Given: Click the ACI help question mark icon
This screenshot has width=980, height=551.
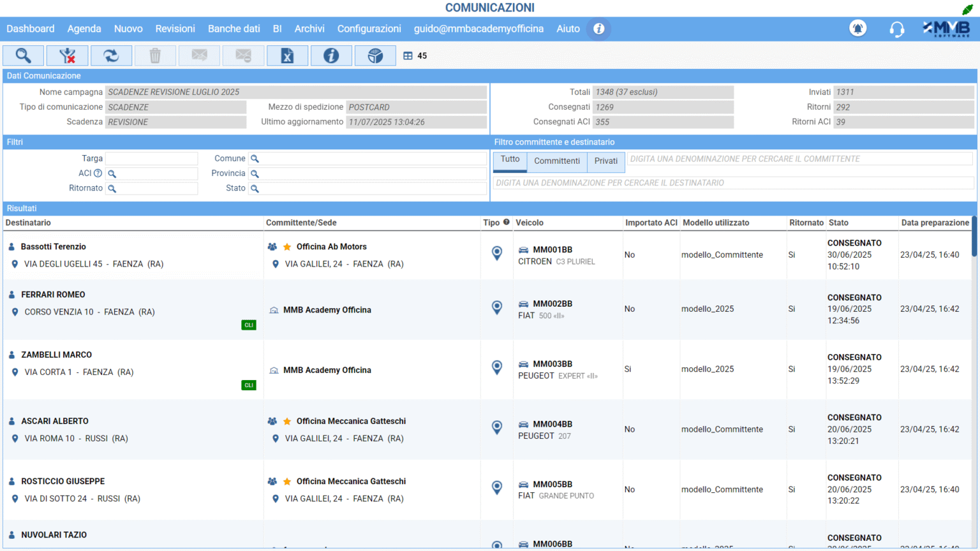Looking at the screenshot, I should (98, 173).
